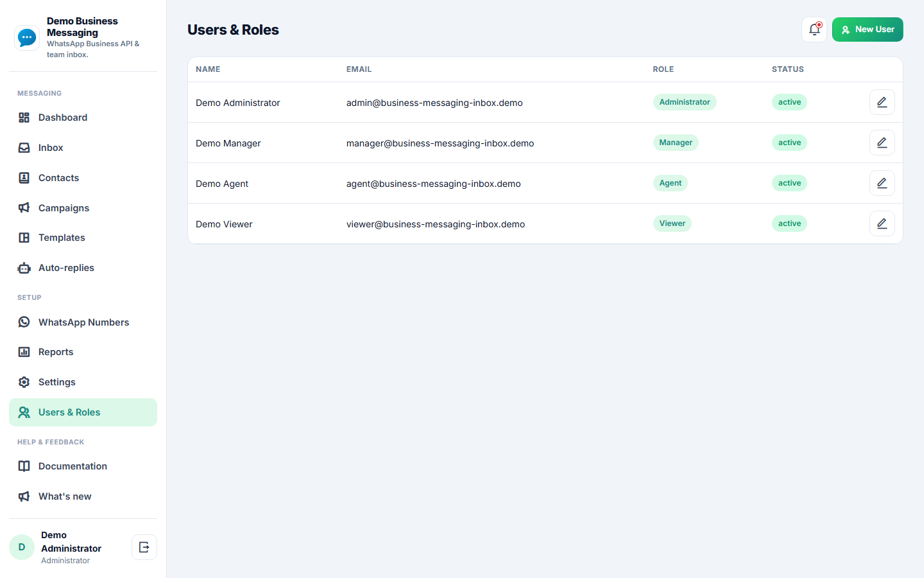Click the WhatsApp Numbers logo icon
924x578 pixels.
pos(24,322)
